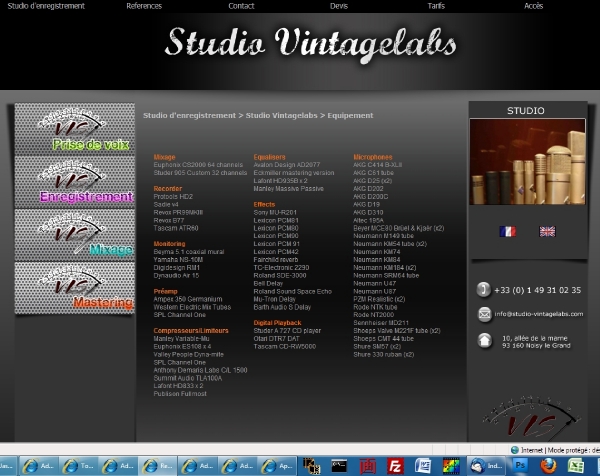Click 'Manley Massive Passive' entry
Viewport: 600px width, 476px height.
click(289, 189)
